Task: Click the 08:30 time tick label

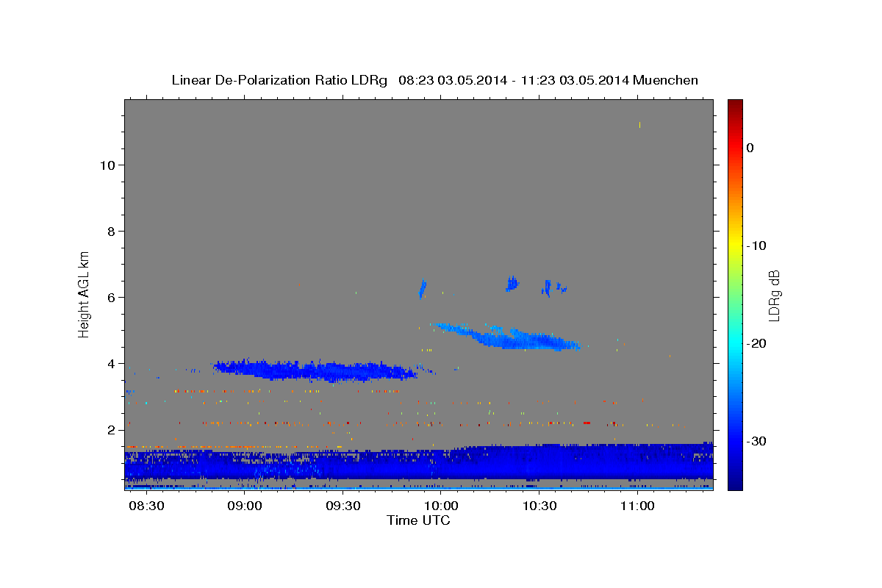Action: tap(146, 506)
